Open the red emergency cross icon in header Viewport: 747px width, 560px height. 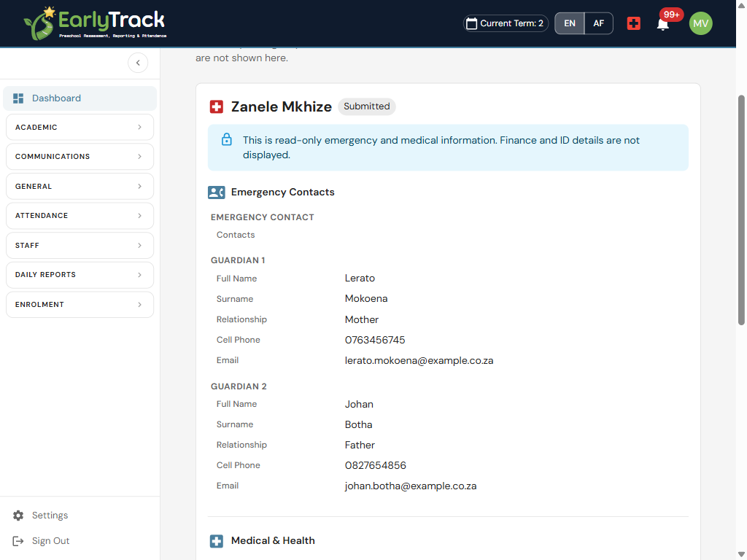coord(634,23)
